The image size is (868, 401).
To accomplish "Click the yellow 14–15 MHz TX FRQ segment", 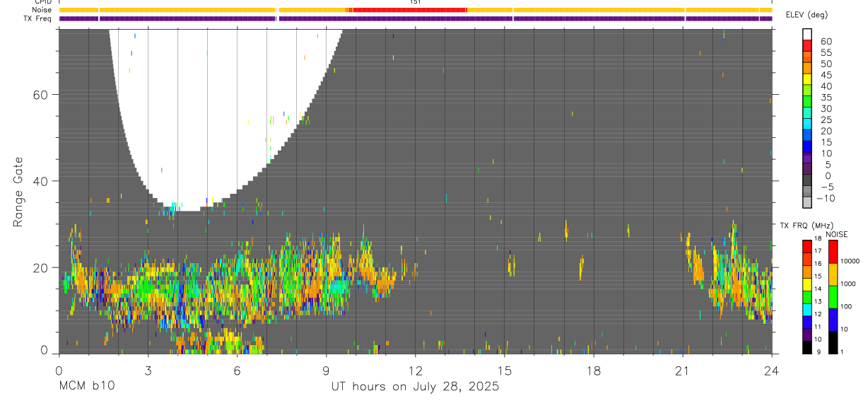I will click(807, 284).
